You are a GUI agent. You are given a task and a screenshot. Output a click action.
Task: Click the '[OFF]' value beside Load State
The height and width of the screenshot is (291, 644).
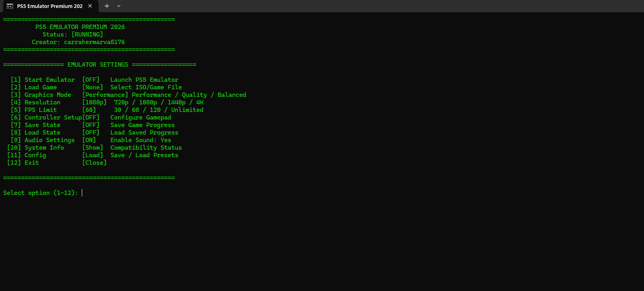coord(91,133)
